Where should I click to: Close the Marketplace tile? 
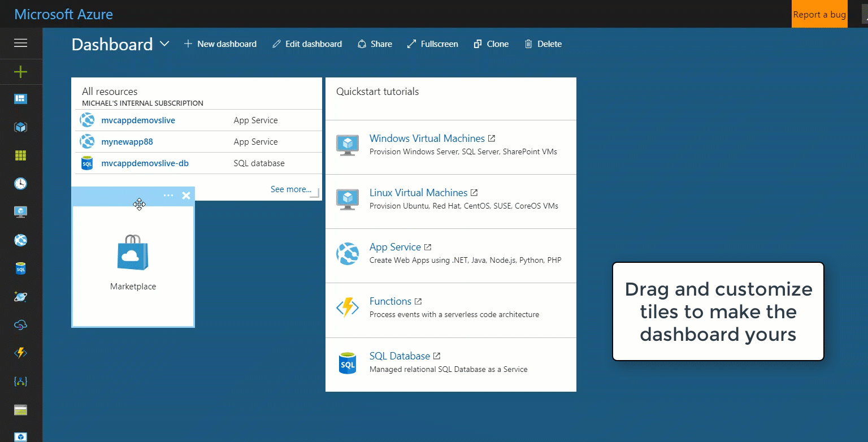186,196
